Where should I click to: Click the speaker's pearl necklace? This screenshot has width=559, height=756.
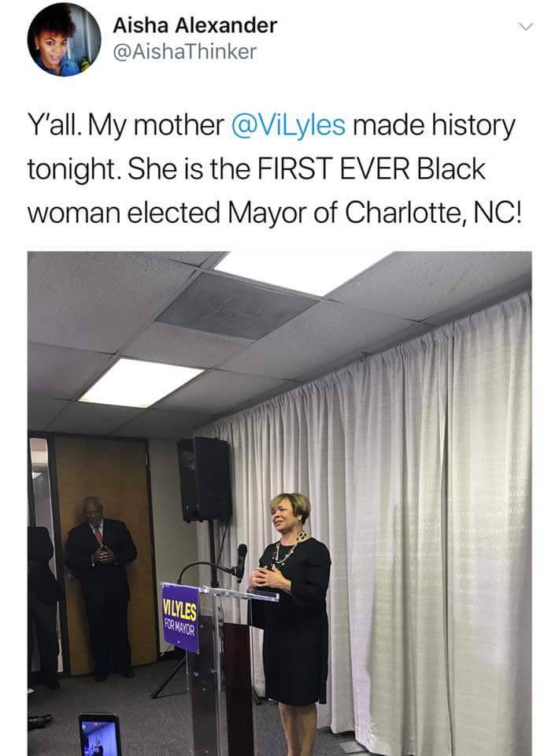[x=289, y=549]
